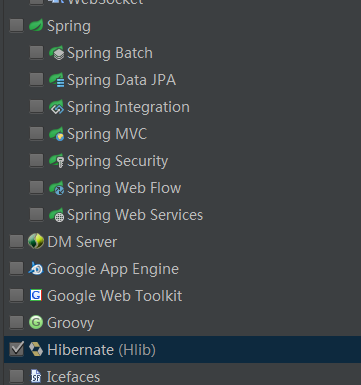This screenshot has width=361, height=385.
Task: Click the Groovy green G icon
Action: pos(36,322)
